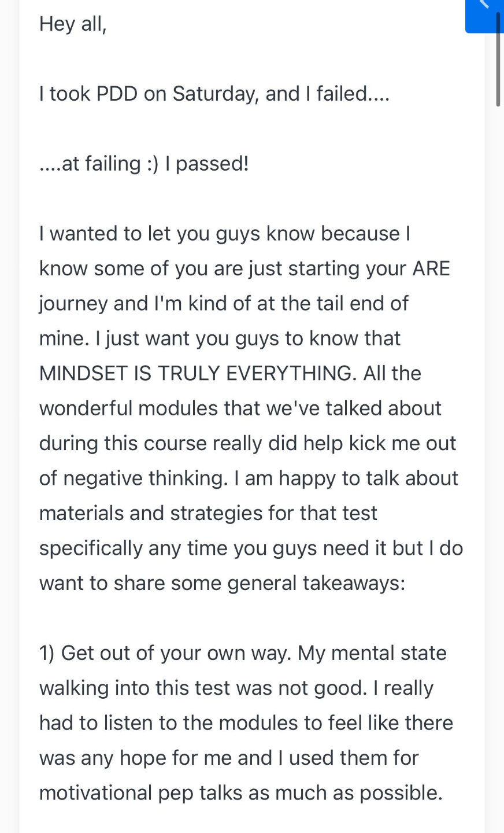Image resolution: width=504 pixels, height=833 pixels.
Task: Click the '1)' list number
Action: [x=47, y=653]
